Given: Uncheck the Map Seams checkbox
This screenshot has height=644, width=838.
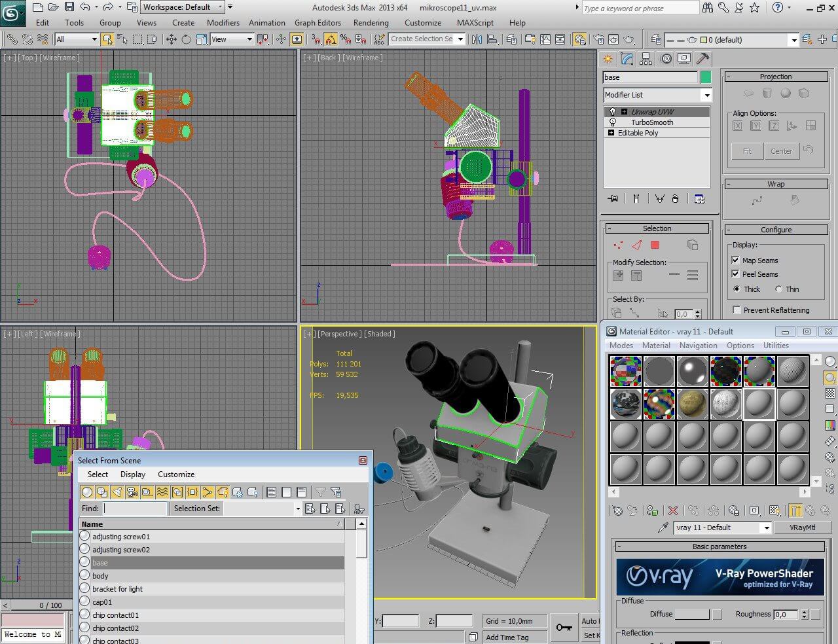Looking at the screenshot, I should (x=735, y=260).
